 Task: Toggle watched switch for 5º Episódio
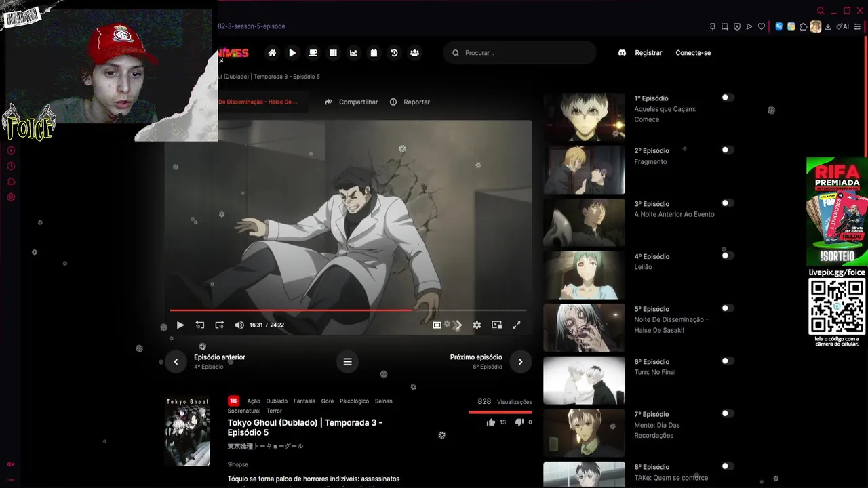(727, 308)
